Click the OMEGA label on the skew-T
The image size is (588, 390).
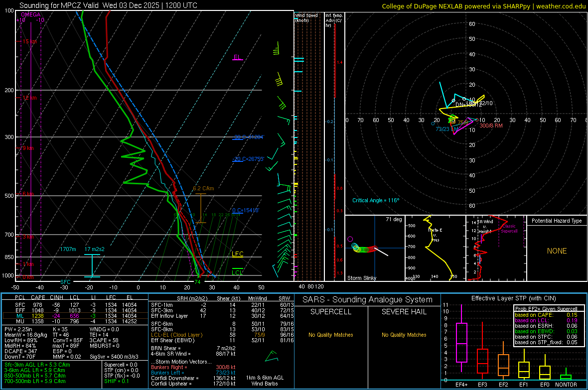(x=31, y=14)
